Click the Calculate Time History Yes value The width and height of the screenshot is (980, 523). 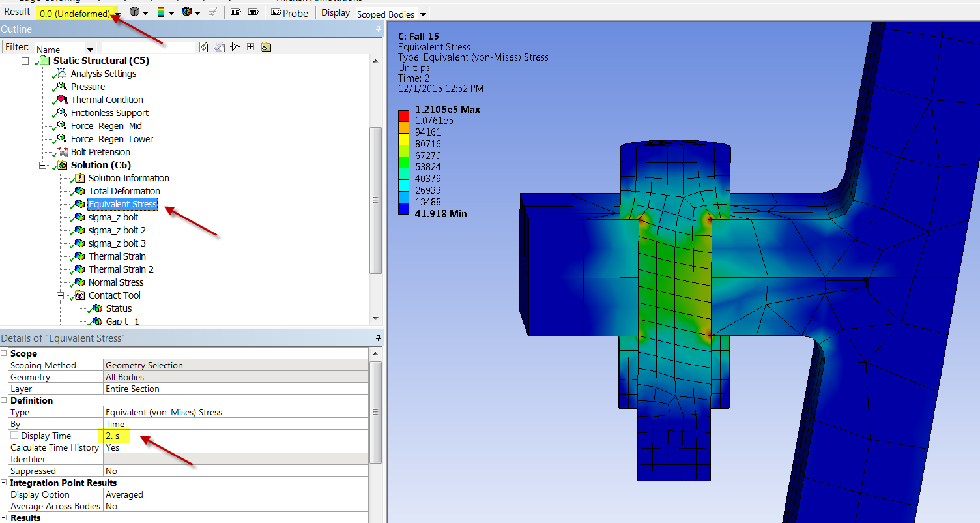(x=236, y=447)
